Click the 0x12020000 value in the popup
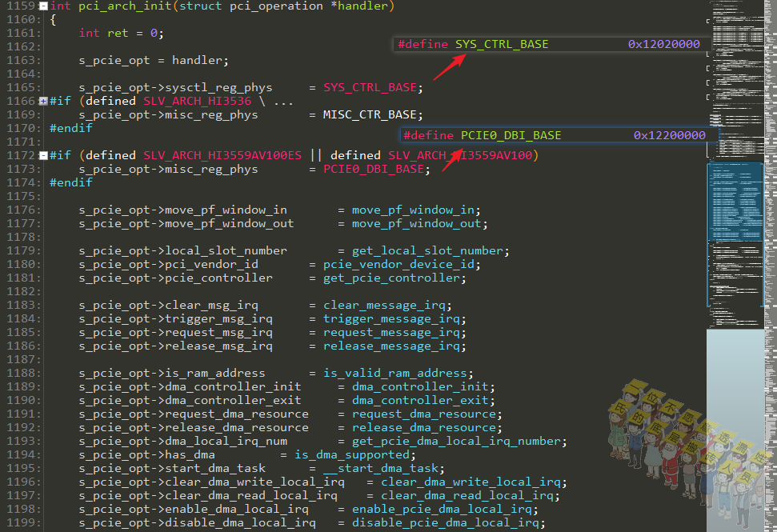This screenshot has width=777, height=532. click(663, 44)
